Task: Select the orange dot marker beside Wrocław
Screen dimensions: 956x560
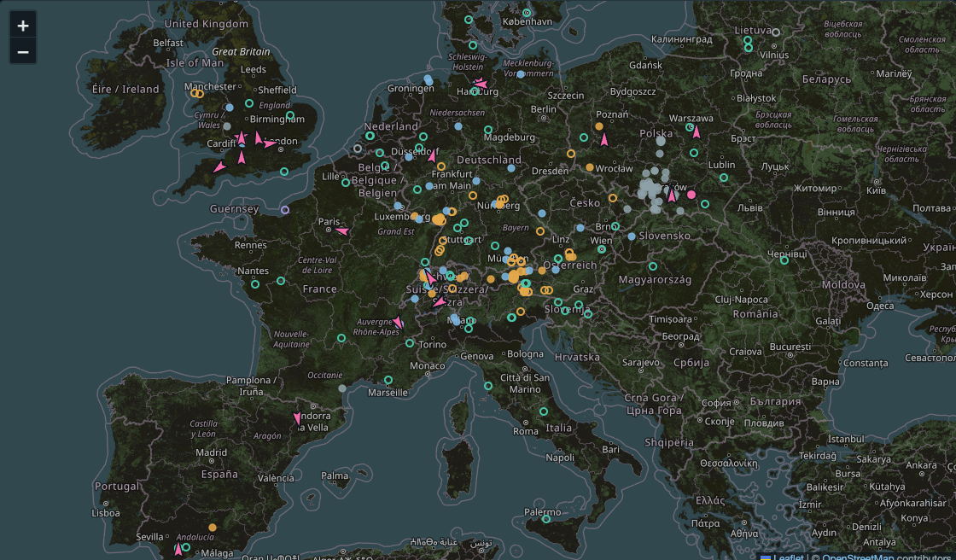Action: (590, 167)
